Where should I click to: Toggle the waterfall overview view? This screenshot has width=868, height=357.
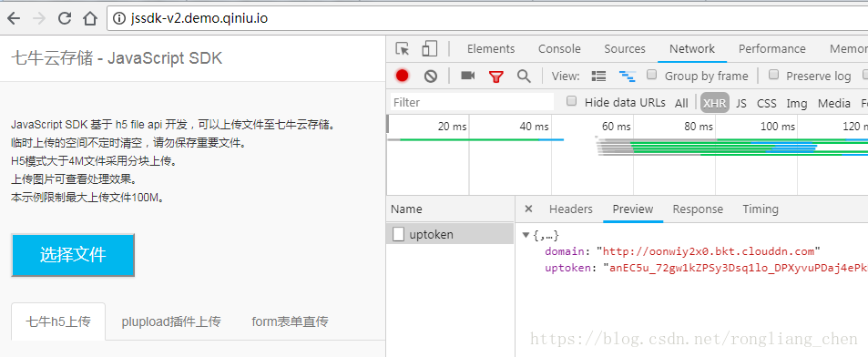pos(627,76)
